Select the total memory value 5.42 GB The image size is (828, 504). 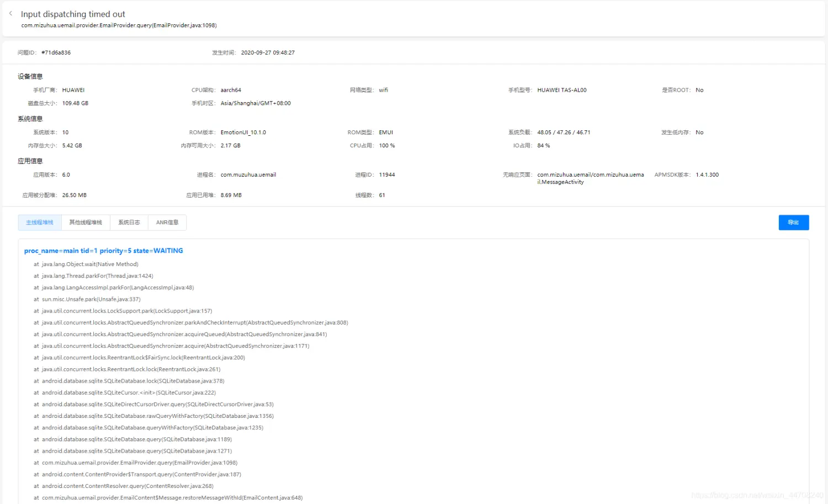pyautogui.click(x=72, y=146)
